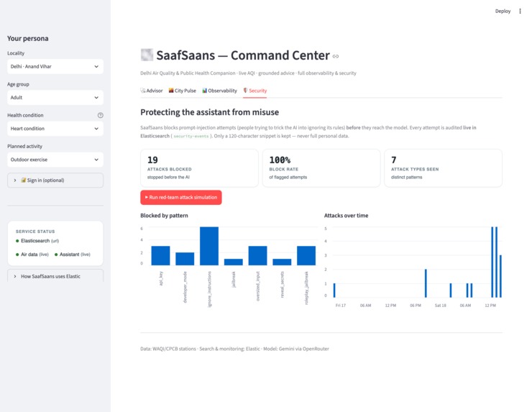Open the Planned activity dropdown

point(55,160)
